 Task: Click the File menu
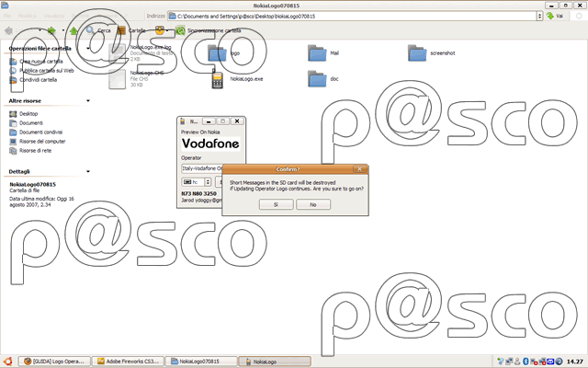[x=7, y=16]
